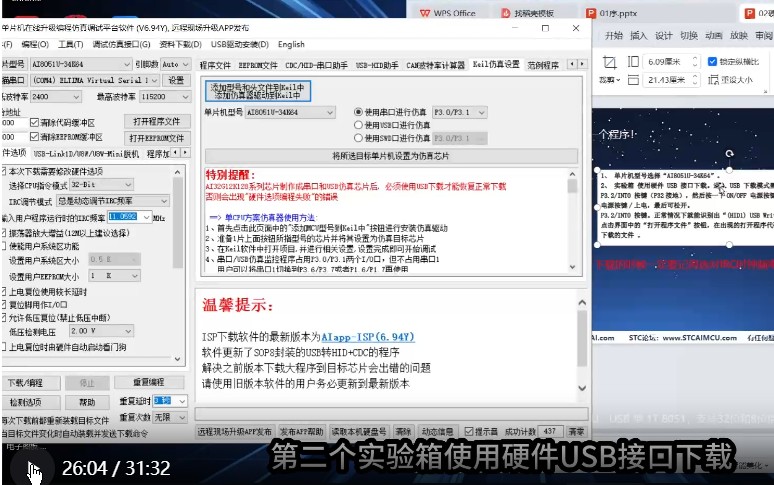The width and height of the screenshot is (774, 485).
Task: Open the WPS 插入 ribbon tab
Action: click(638, 36)
